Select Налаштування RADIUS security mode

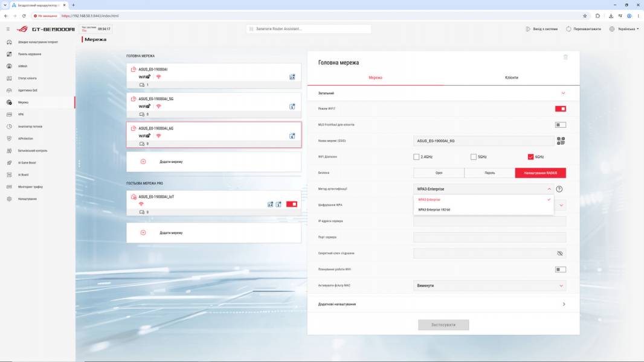coord(541,173)
